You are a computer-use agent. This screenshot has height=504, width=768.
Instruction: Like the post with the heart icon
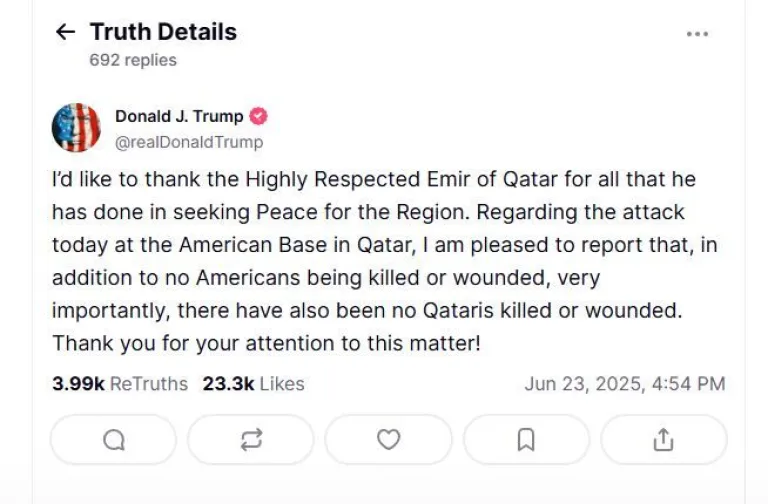click(x=388, y=440)
